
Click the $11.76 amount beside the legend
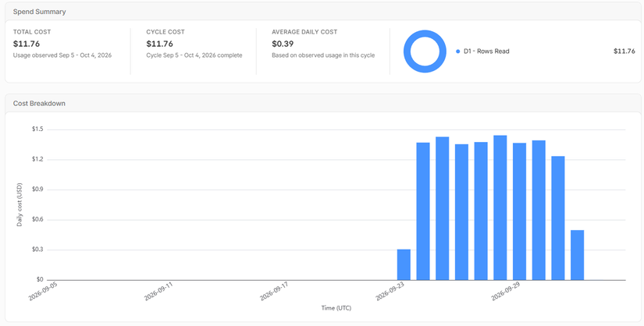[x=624, y=51]
